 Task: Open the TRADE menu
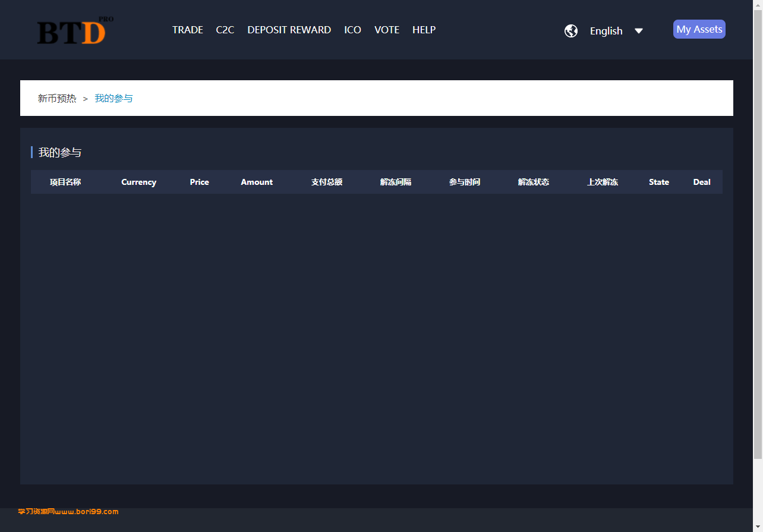tap(188, 30)
